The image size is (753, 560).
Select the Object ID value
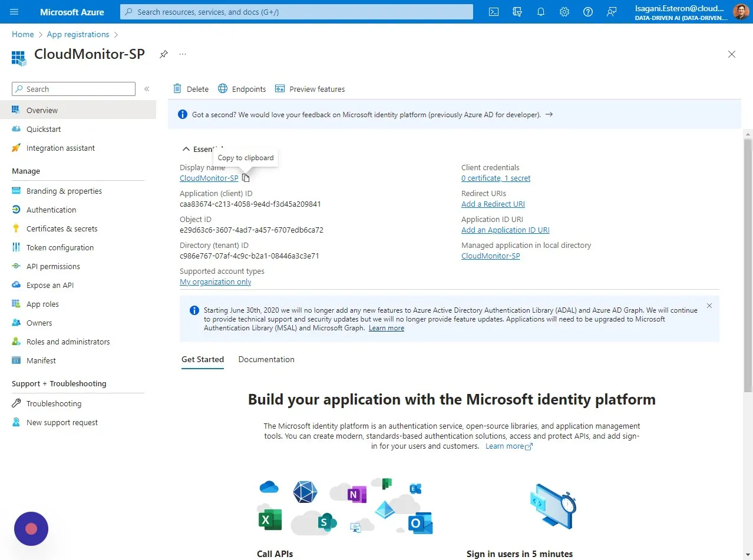click(252, 230)
